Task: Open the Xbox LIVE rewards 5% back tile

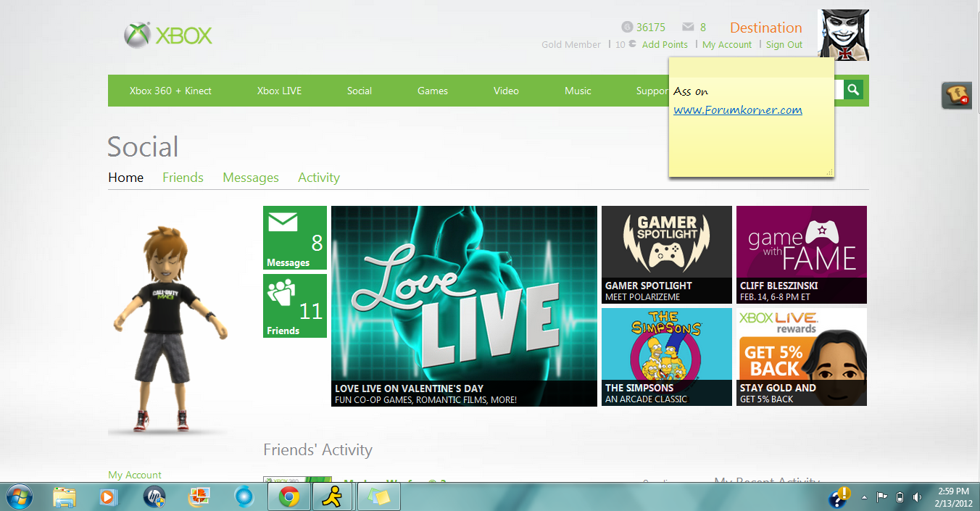Action: coord(802,357)
